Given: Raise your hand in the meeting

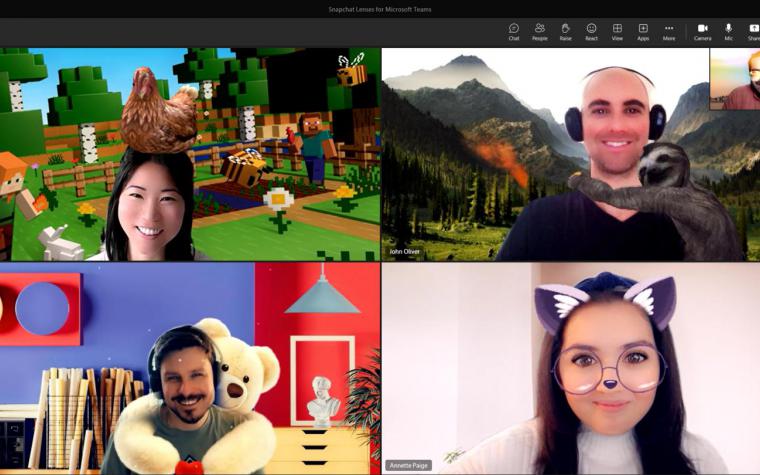Looking at the screenshot, I should 565,32.
